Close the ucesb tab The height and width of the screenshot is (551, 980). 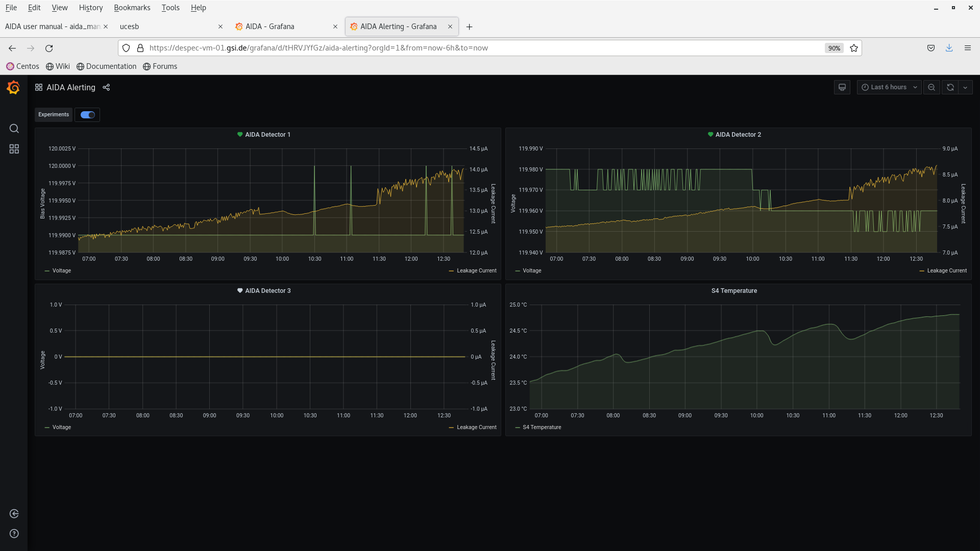click(220, 27)
